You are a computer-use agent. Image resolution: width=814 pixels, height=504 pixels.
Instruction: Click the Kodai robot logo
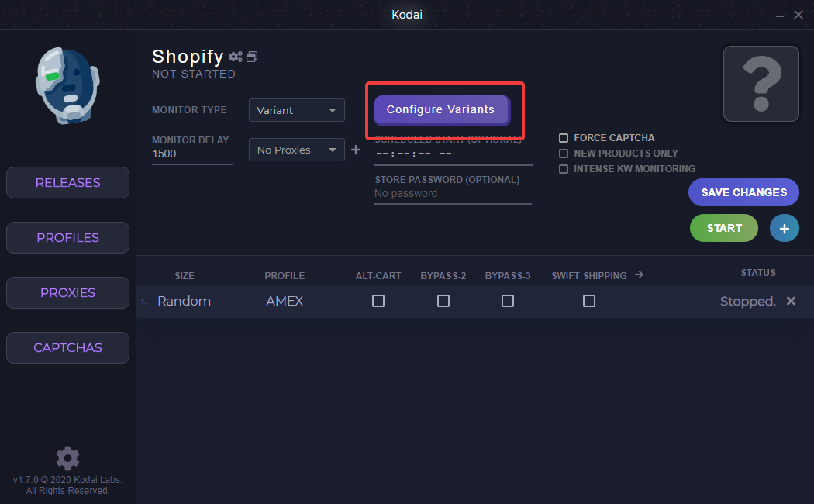click(68, 85)
